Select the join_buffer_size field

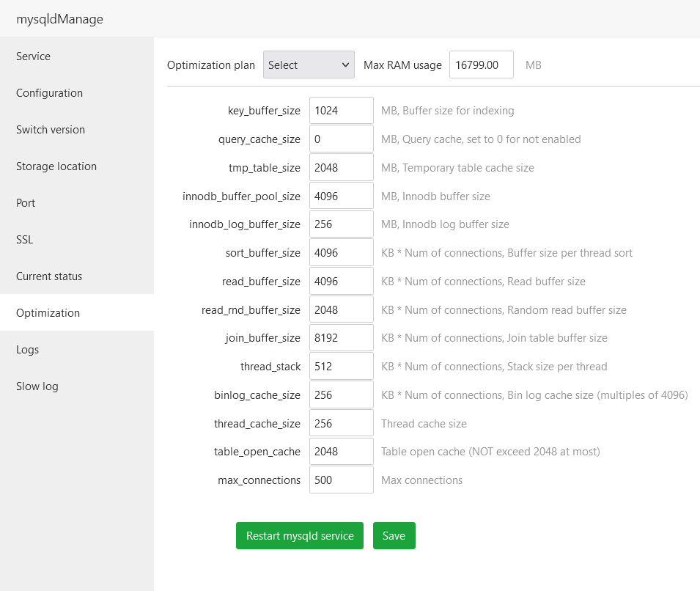pyautogui.click(x=341, y=338)
